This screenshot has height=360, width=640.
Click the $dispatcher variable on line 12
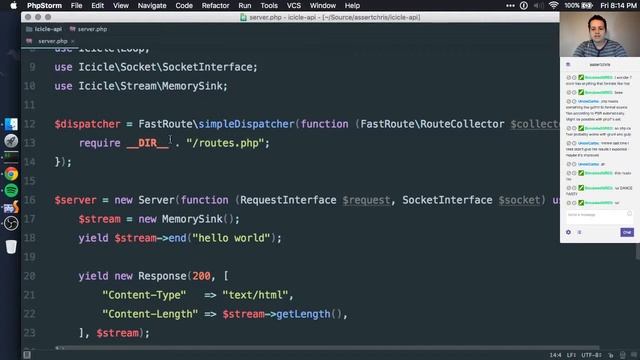point(87,124)
